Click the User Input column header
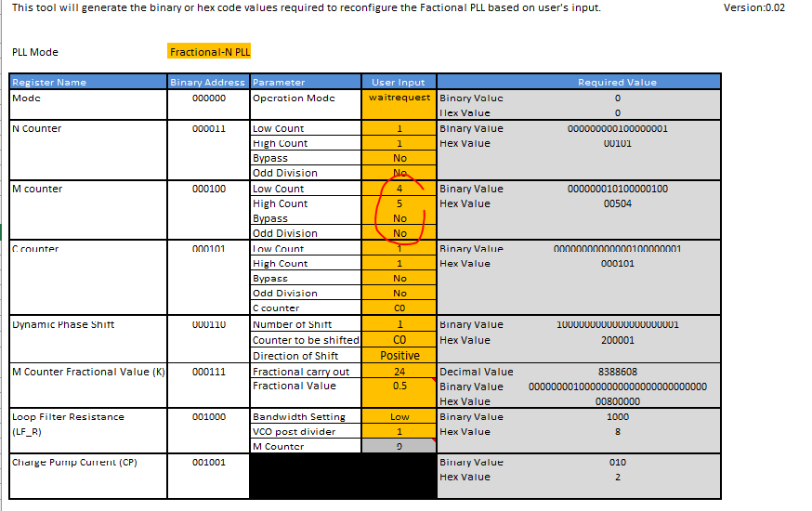Screen dimensions: 812x511 399,82
